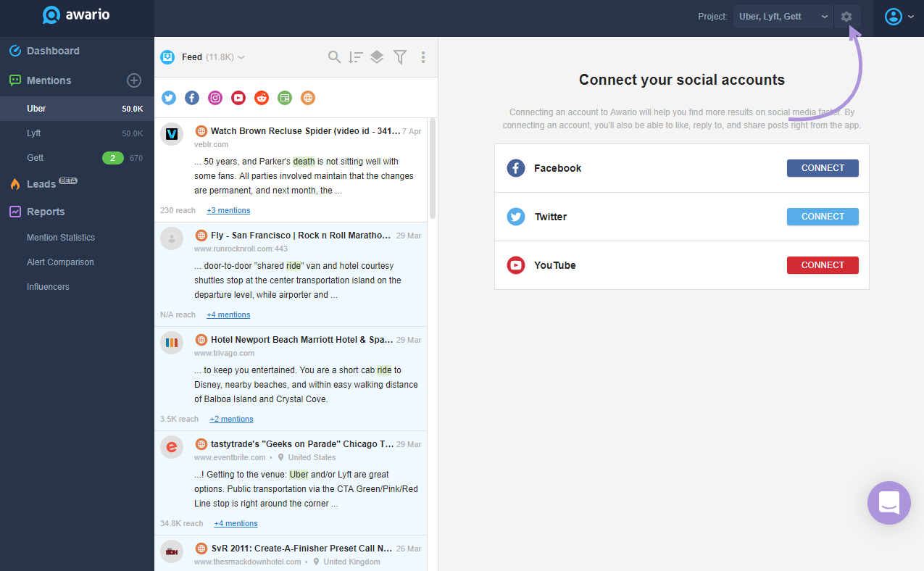Viewport: 924px width, 571px height.
Task: Expand +2 mentions link
Action: coord(231,419)
